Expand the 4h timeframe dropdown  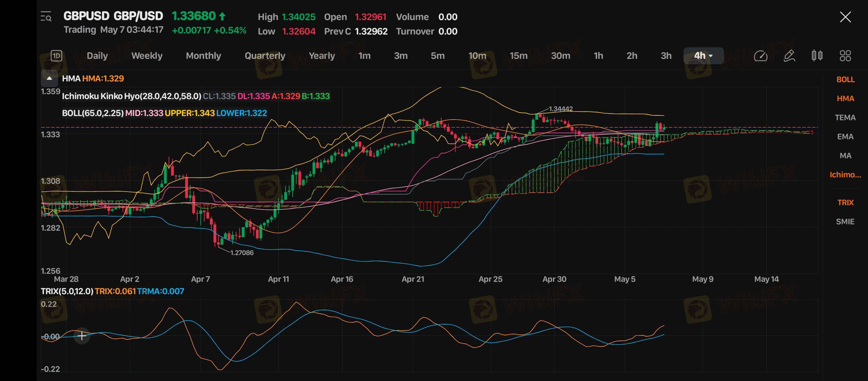[x=703, y=56]
